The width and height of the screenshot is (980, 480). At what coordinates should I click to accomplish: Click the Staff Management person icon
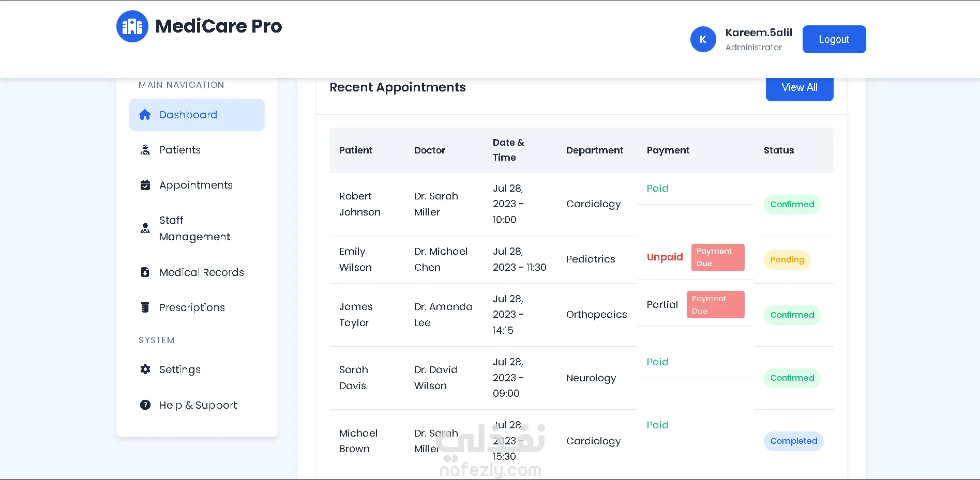145,228
